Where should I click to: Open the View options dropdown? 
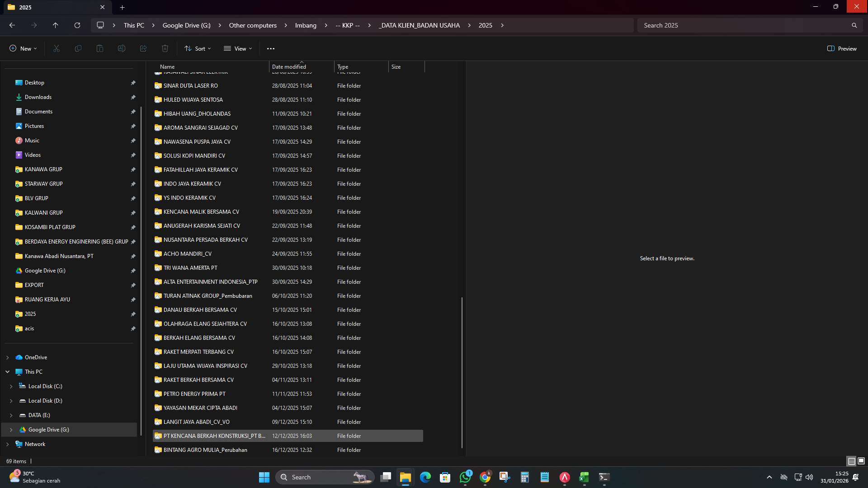tap(238, 48)
